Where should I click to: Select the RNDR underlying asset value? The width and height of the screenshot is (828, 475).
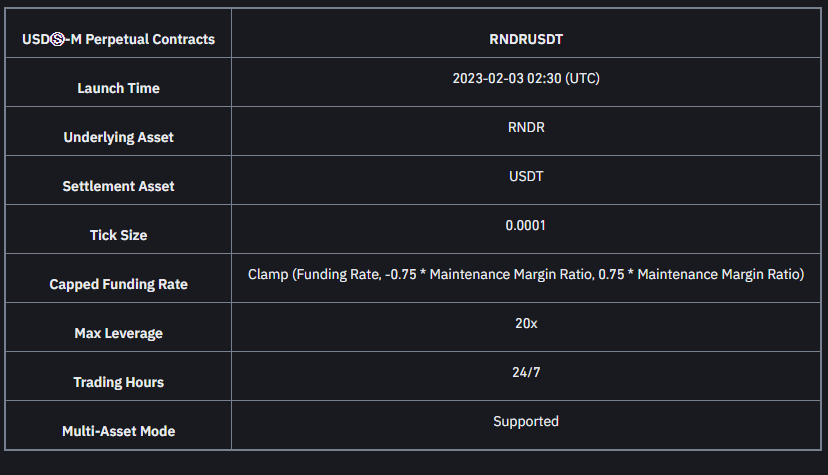click(x=526, y=127)
